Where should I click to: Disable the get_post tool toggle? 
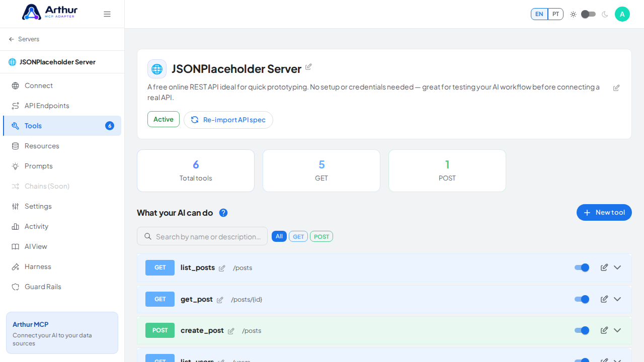pos(582,299)
